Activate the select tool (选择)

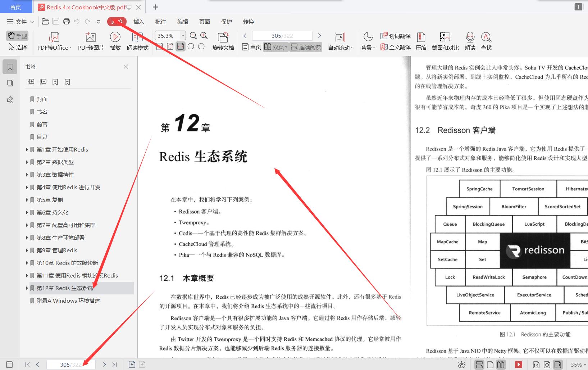click(17, 47)
